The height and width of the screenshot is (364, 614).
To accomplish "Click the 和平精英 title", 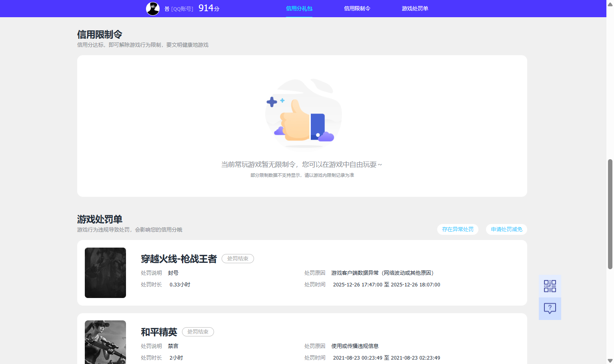I will [x=159, y=332].
